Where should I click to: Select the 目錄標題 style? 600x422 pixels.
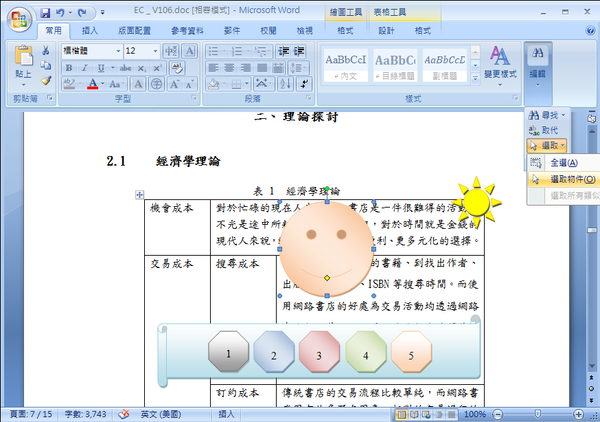tap(395, 65)
